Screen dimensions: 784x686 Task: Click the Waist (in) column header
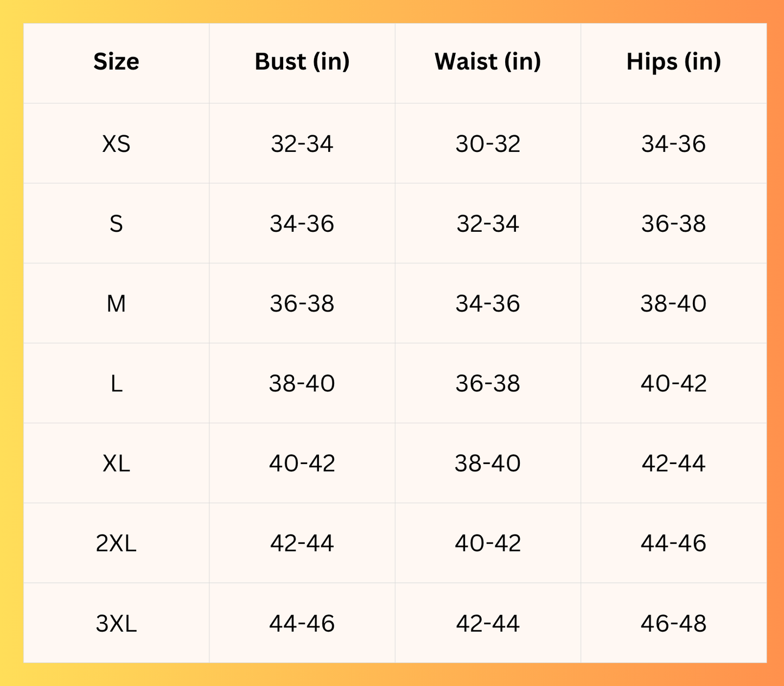pyautogui.click(x=488, y=62)
